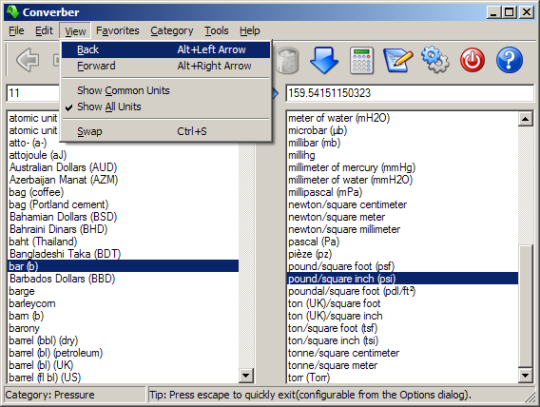Viewport: 540px width, 407px height.
Task: Click the status bar tip text
Action: click(x=310, y=395)
